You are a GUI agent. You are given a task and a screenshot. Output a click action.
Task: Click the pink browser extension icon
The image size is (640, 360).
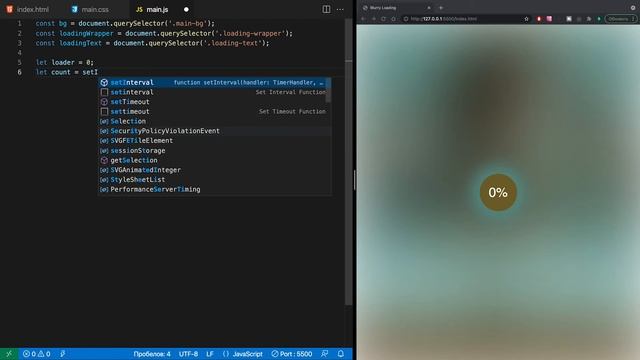549,19
